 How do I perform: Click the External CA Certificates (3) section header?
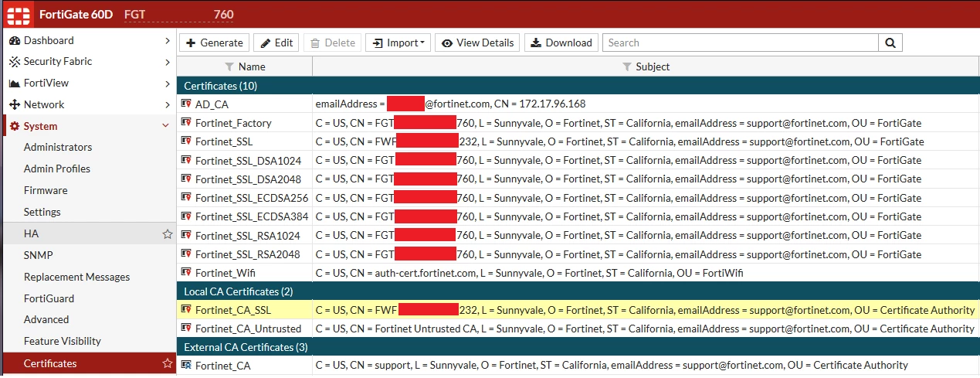578,347
